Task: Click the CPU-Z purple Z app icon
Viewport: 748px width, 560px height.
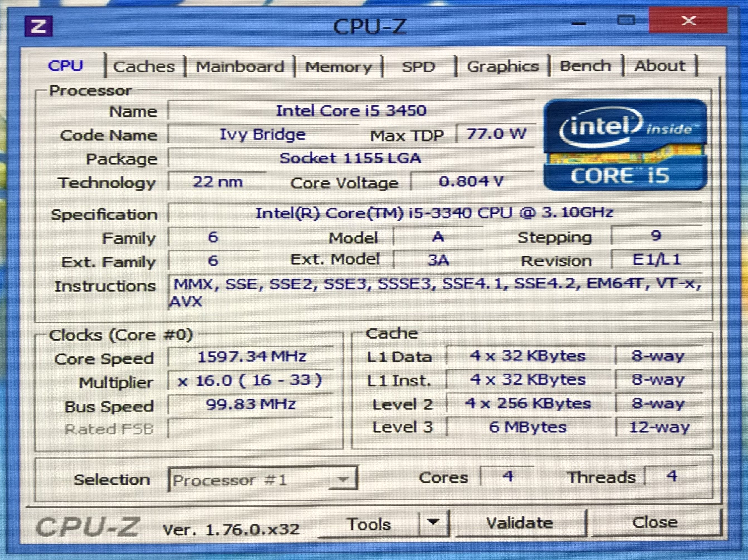Action: tap(38, 26)
